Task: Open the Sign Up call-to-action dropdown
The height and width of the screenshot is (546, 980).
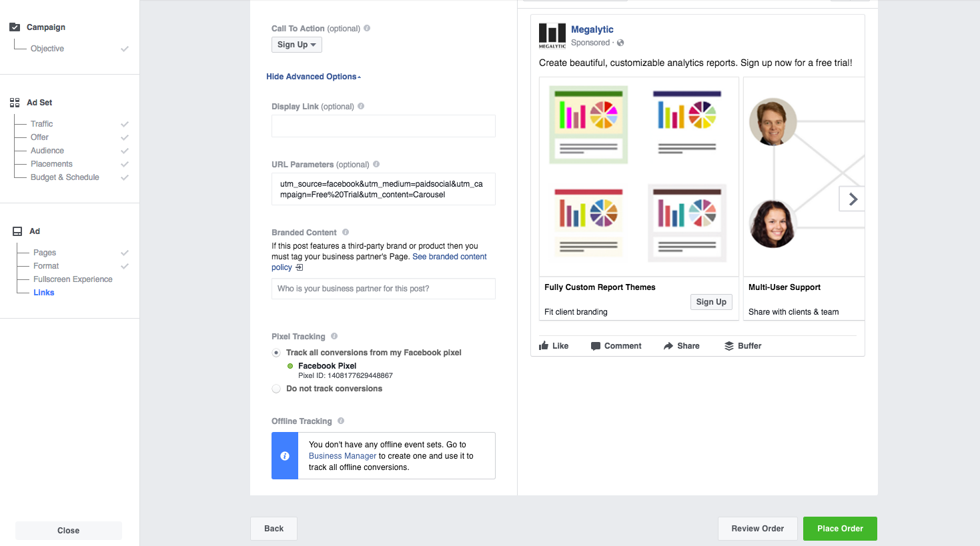Action: coord(297,45)
